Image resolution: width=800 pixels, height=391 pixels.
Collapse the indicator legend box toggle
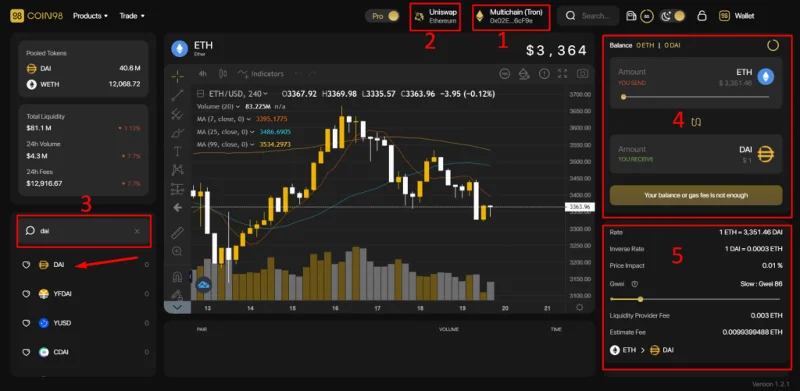(200, 94)
